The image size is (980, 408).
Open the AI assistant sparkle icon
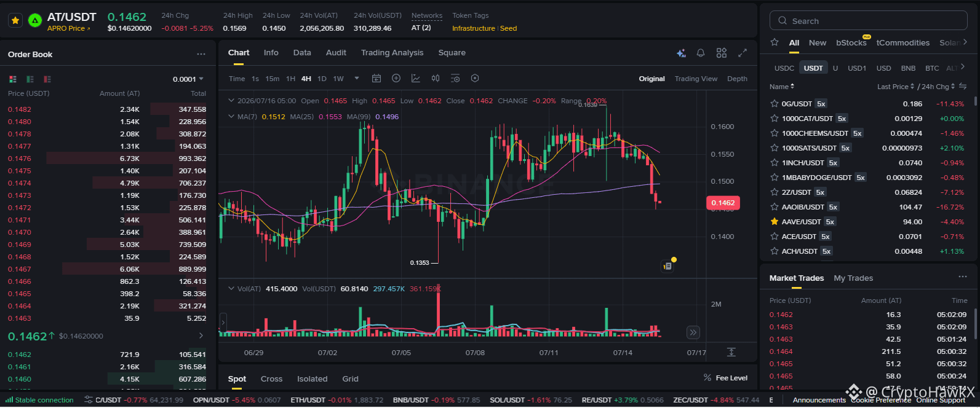(x=681, y=53)
